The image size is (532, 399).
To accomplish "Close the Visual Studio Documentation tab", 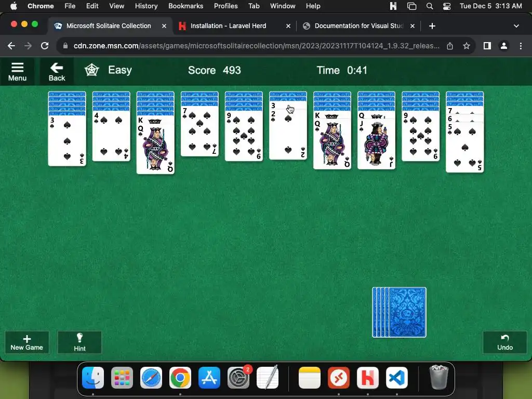I will click(412, 26).
